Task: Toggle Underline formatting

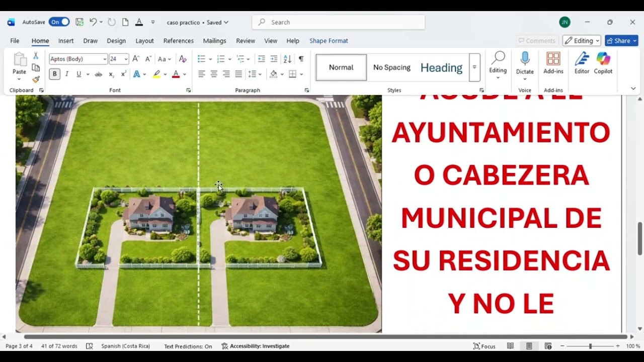Action: 78,74
